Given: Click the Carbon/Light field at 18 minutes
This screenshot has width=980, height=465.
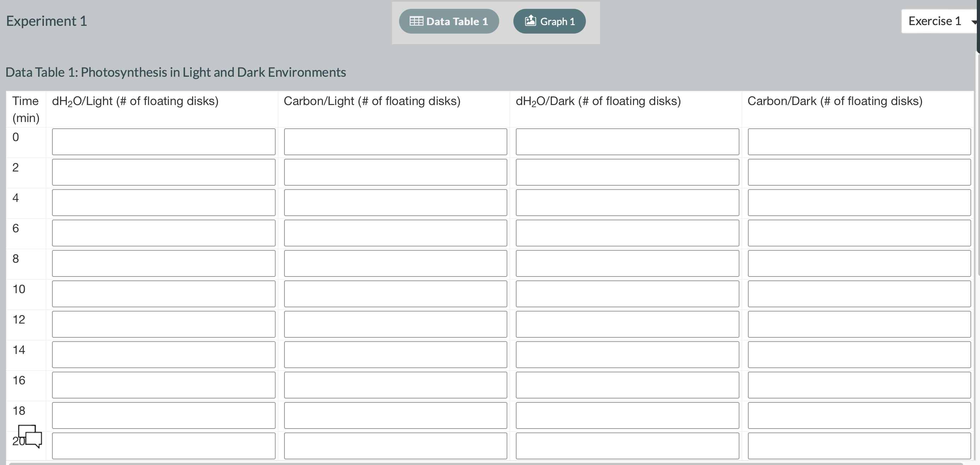Looking at the screenshot, I should (x=395, y=415).
